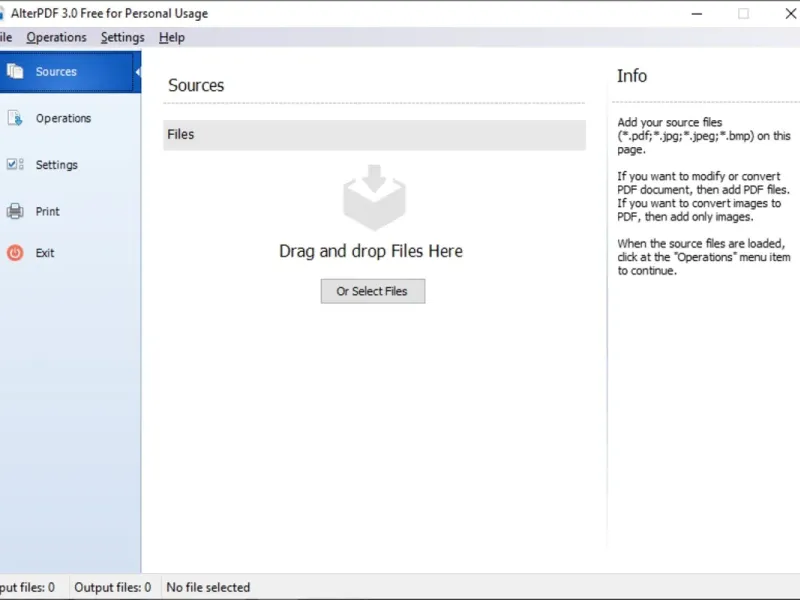Select the Sources label in sidebar
The image size is (800, 600).
pyautogui.click(x=56, y=71)
